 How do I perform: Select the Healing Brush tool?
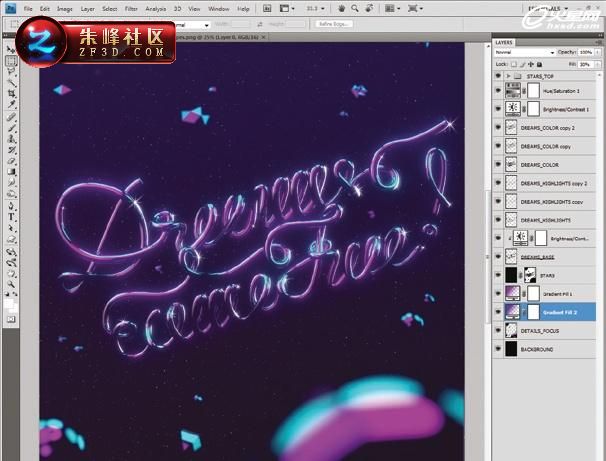(x=11, y=117)
